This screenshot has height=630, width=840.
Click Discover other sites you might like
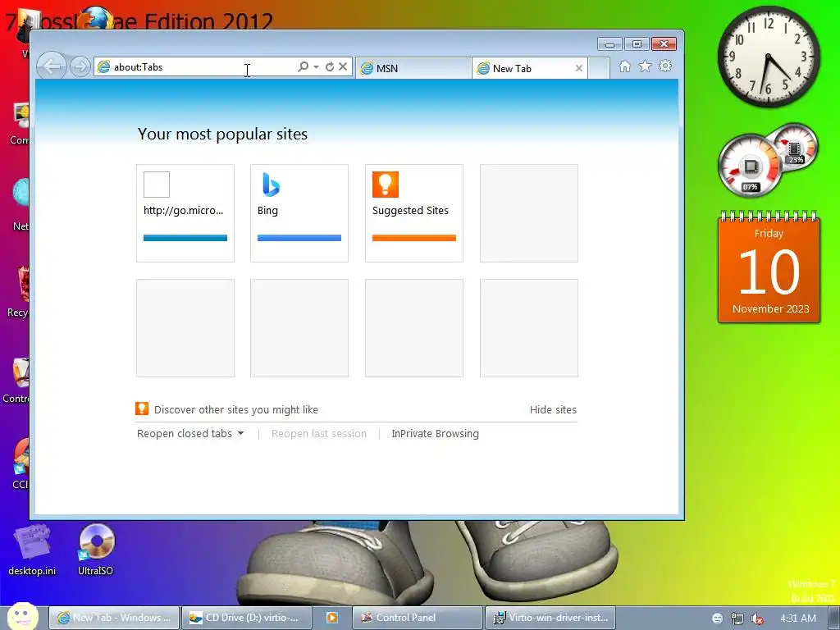coord(235,410)
